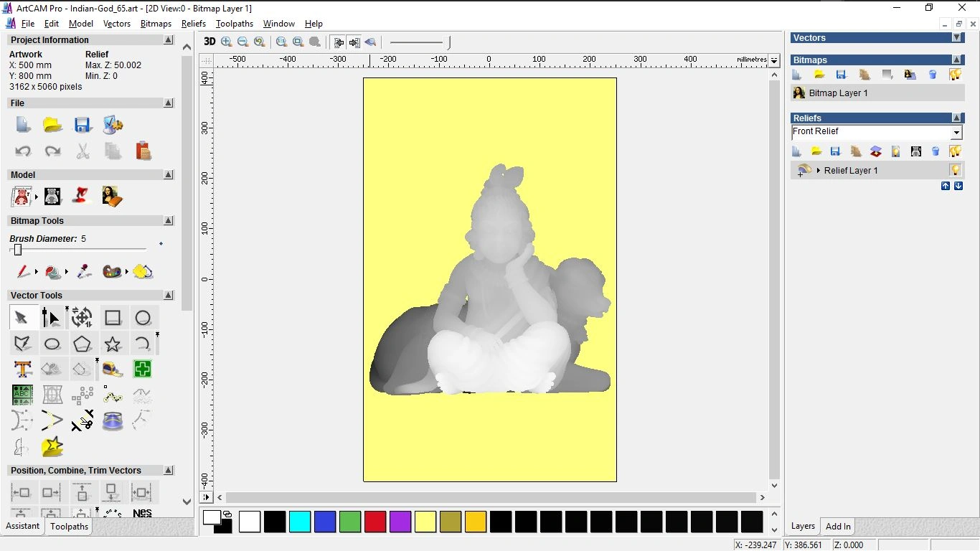Image resolution: width=980 pixels, height=551 pixels.
Task: Toggle visibility bulb of Relief Layer 1
Action: 955,170
